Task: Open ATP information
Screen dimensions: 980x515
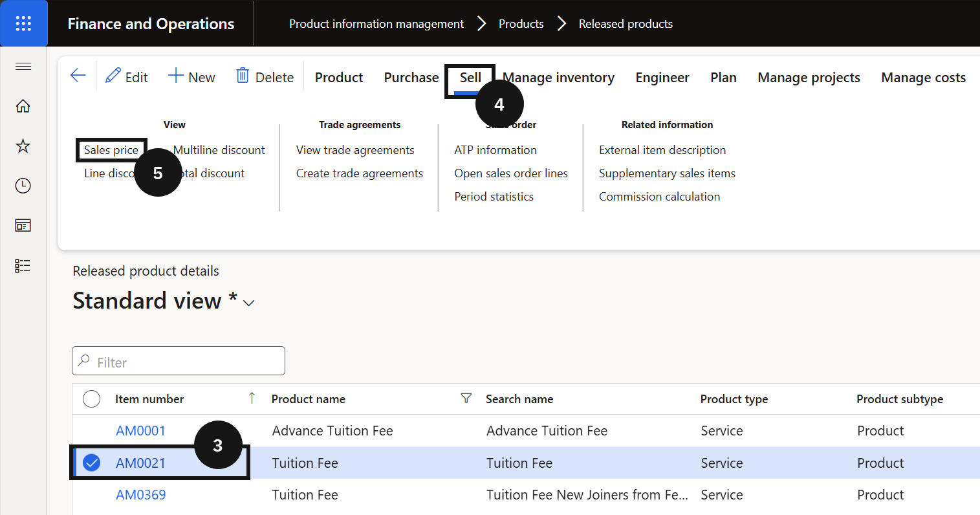Action: point(495,150)
